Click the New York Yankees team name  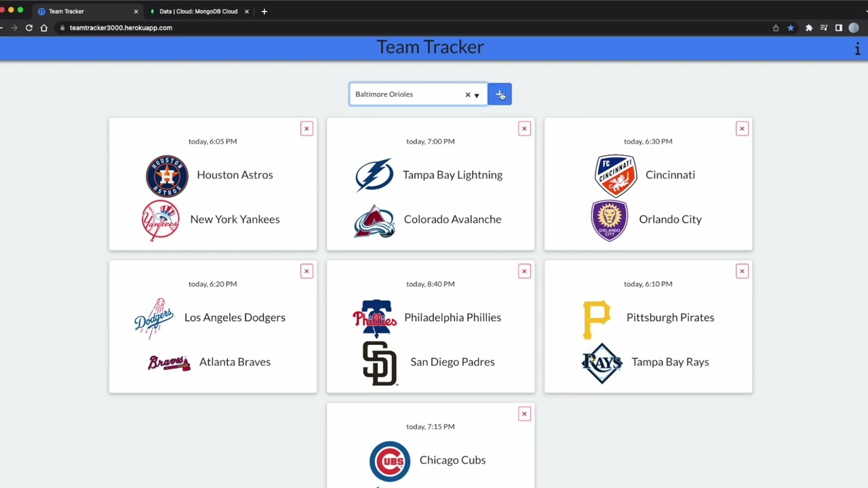[235, 220]
